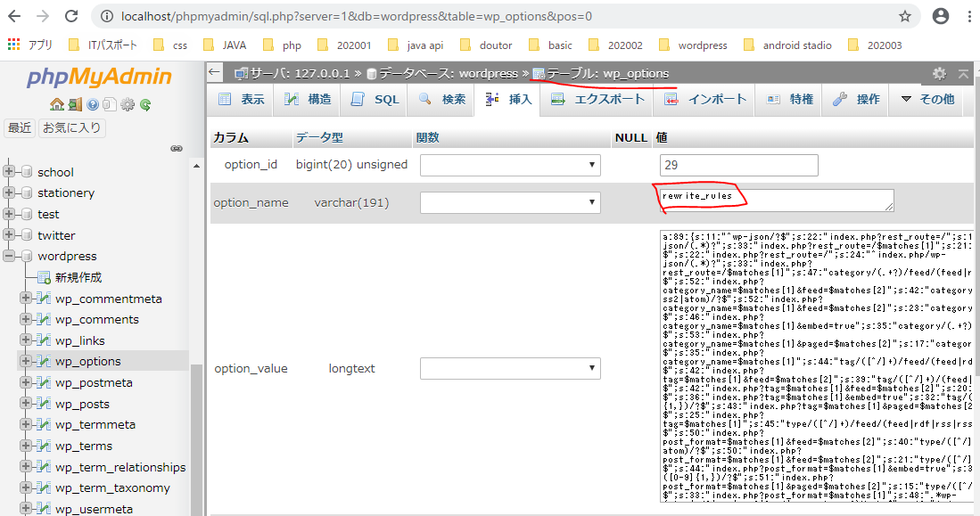Click 新規作成 under wordpress

pos(78,277)
